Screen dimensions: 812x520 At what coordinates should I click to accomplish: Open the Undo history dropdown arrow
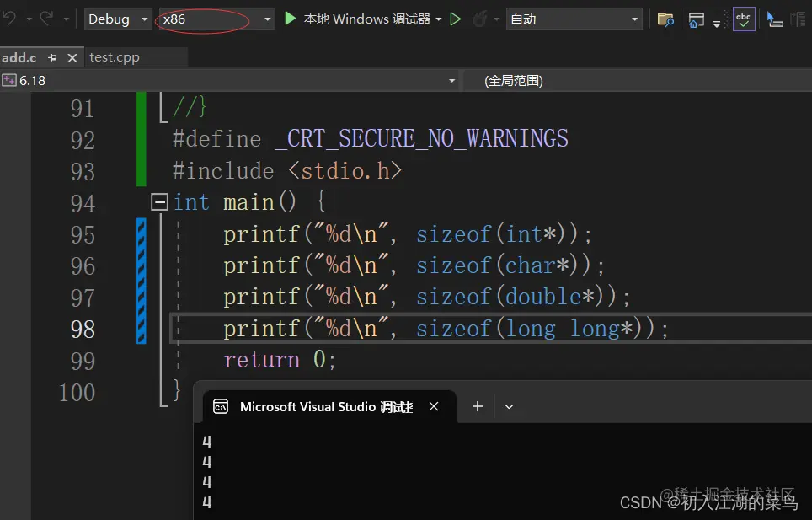click(x=29, y=19)
